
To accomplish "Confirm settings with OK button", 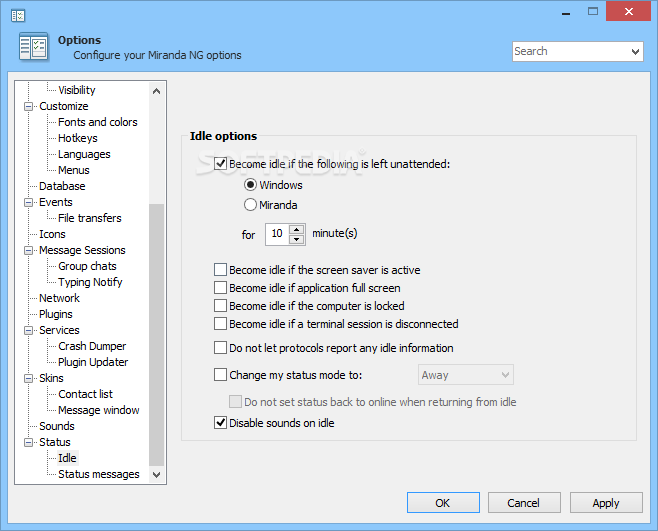I will pos(443,502).
